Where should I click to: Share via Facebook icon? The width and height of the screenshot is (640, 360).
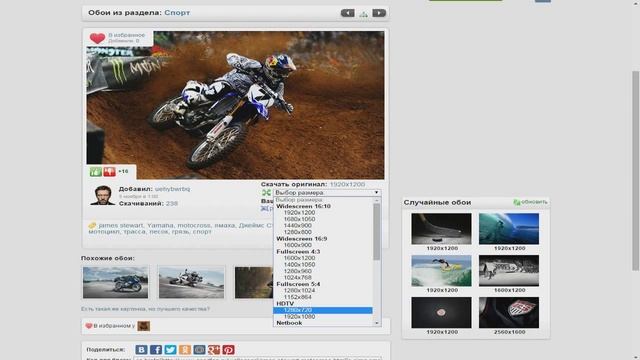point(156,350)
